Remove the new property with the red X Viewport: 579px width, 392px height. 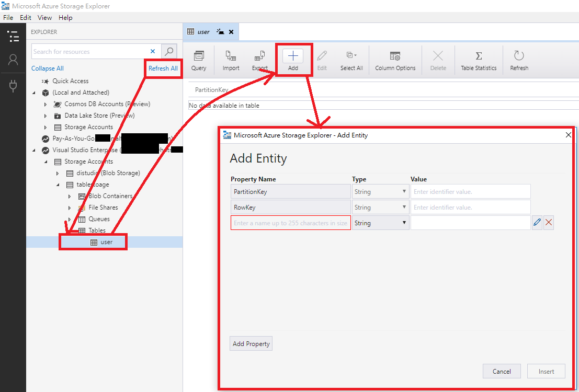(549, 222)
